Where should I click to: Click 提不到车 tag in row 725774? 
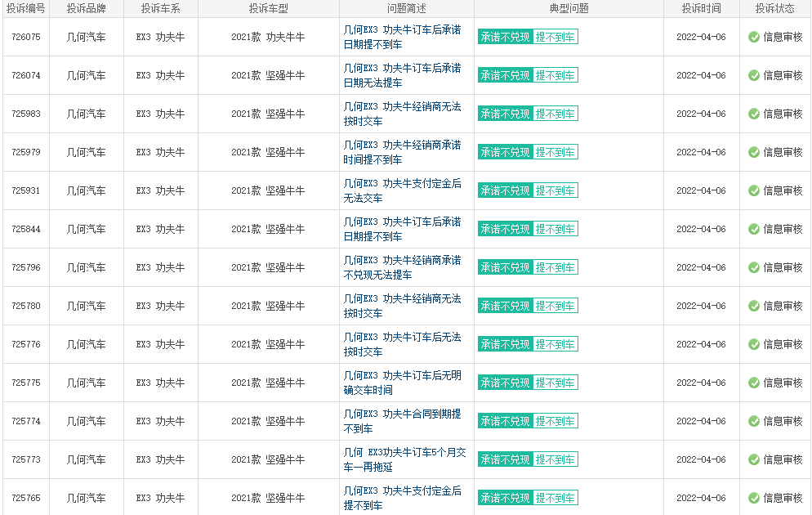(x=555, y=421)
